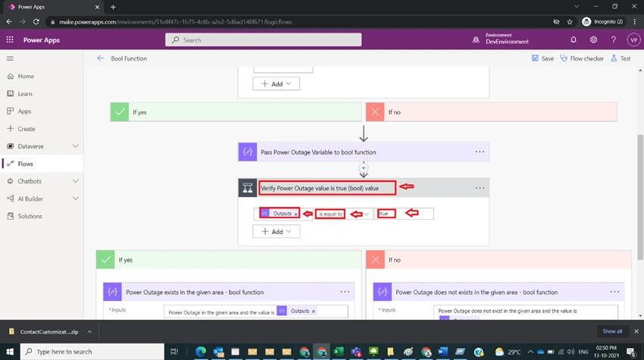Viewport: 644px width, 360px height.
Task: Click the Verify Power Outage condition icon
Action: (x=248, y=188)
